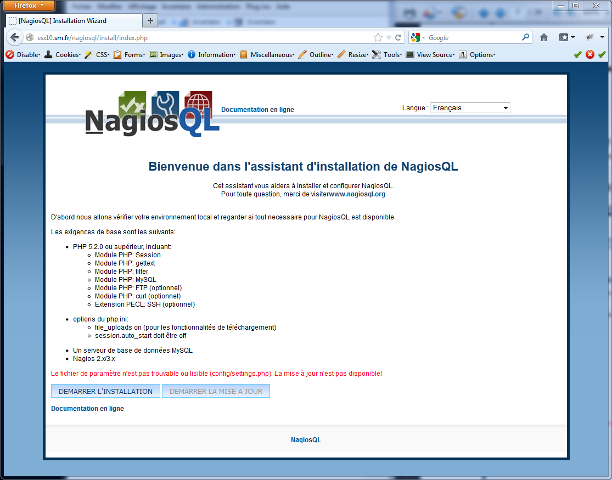The image size is (612, 480).
Task: Go back with the back arrow
Action: click(14, 37)
